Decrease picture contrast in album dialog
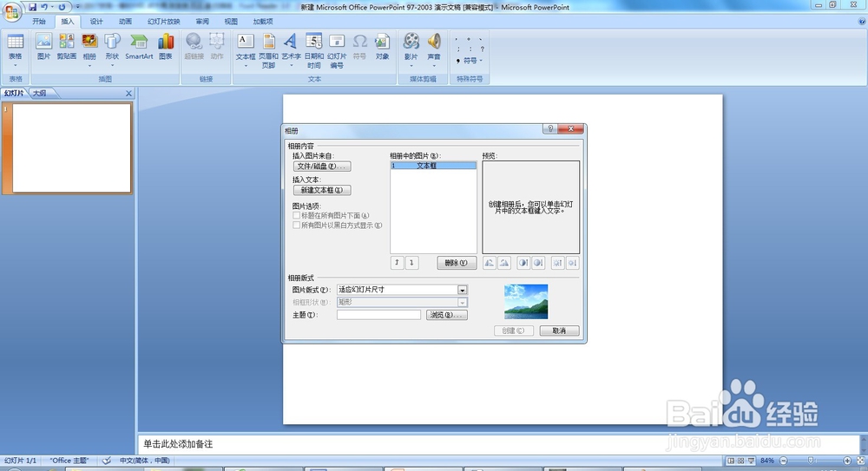Viewport: 868px width, 471px height. click(538, 263)
